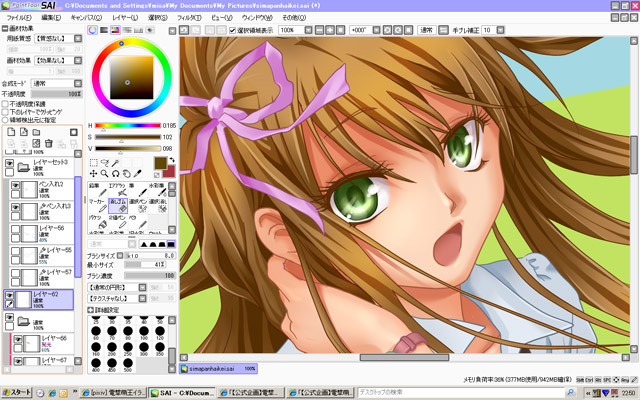Toggle the HSV slider panel icon
The height and width of the screenshot is (400, 640).
(x=116, y=30)
